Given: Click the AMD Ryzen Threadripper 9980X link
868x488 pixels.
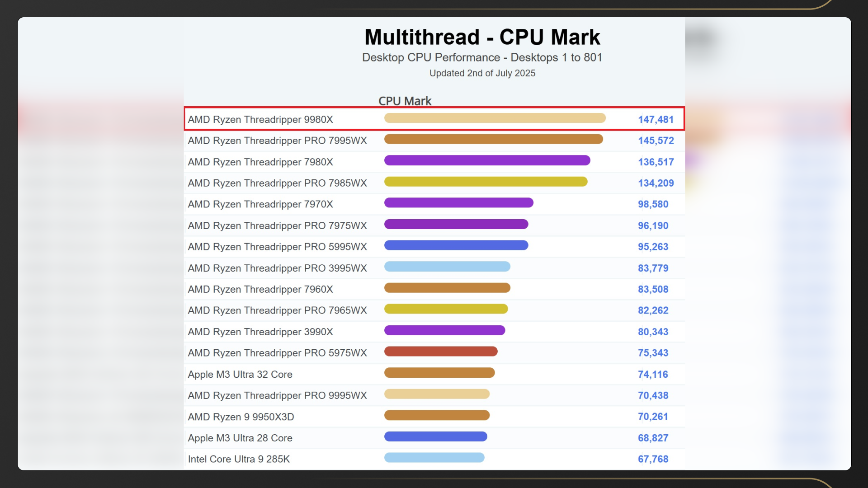Looking at the screenshot, I should point(260,119).
